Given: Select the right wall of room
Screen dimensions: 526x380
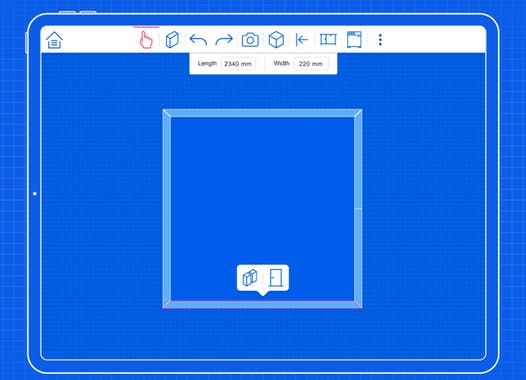Looking at the screenshot, I should [358, 209].
